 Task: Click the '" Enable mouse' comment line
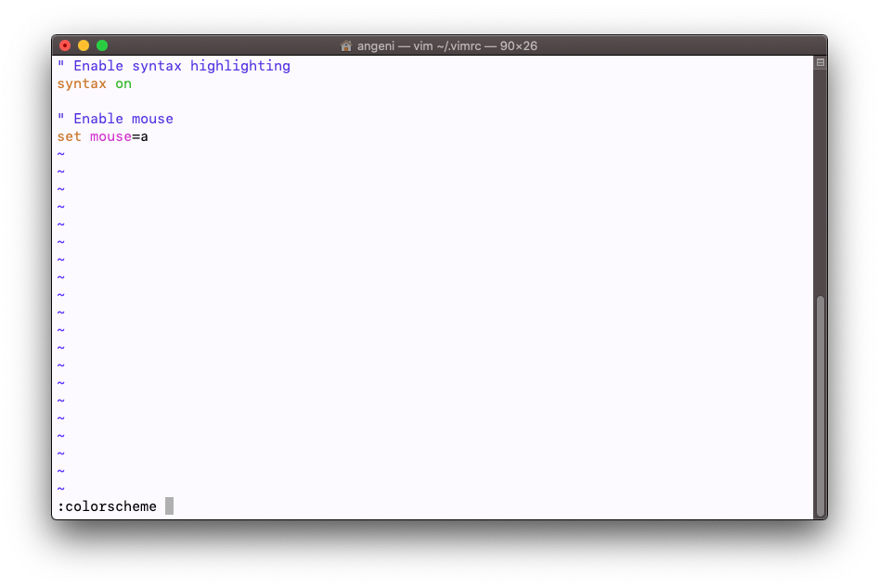click(x=115, y=119)
